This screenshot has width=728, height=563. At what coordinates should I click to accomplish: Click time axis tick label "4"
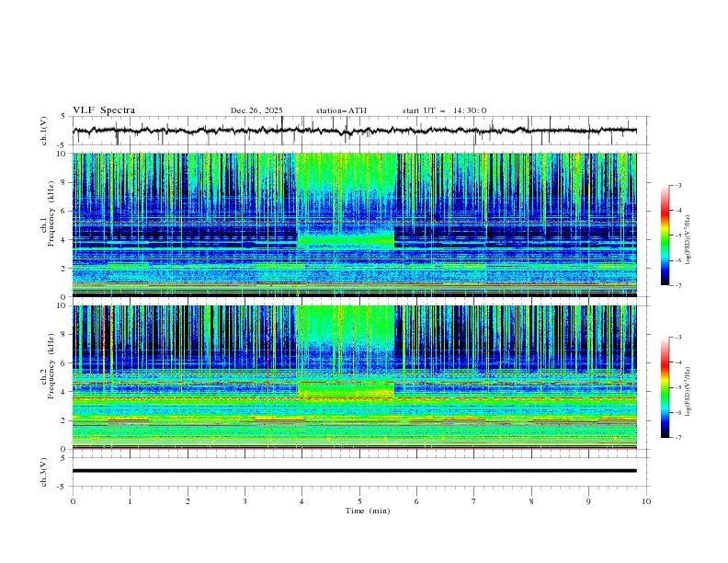click(x=302, y=501)
